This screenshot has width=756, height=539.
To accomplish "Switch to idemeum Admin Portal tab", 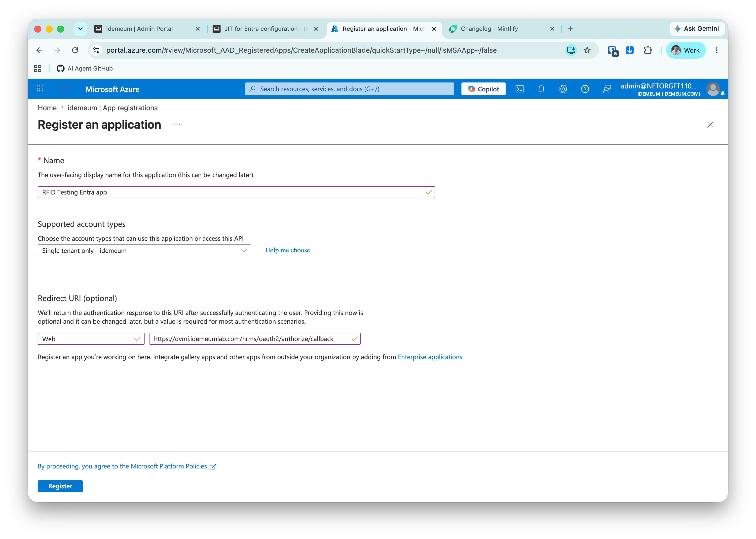I will 139,29.
